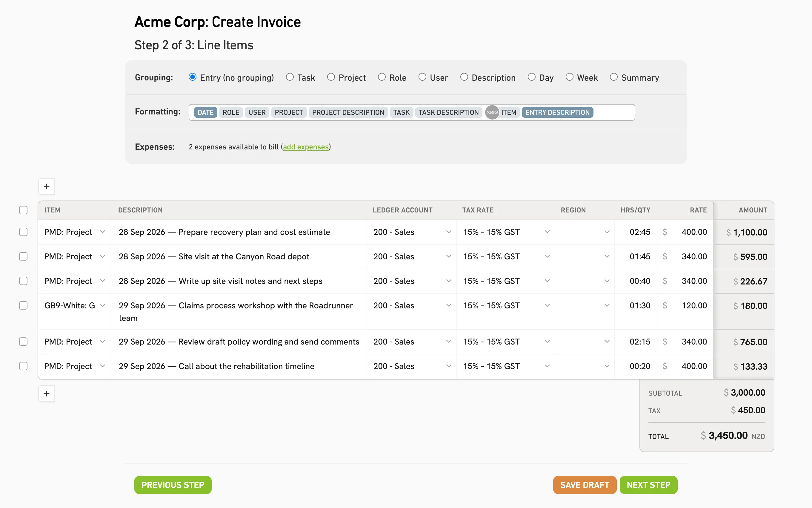Edit the description 'Site visit at the Canyon Road depot'
This screenshot has width=812, height=508.
(x=238, y=257)
